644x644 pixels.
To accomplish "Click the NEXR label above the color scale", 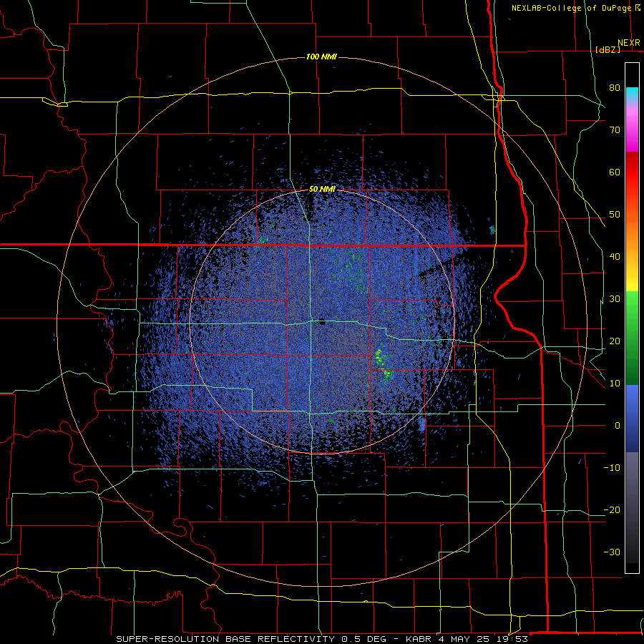I will [629, 43].
